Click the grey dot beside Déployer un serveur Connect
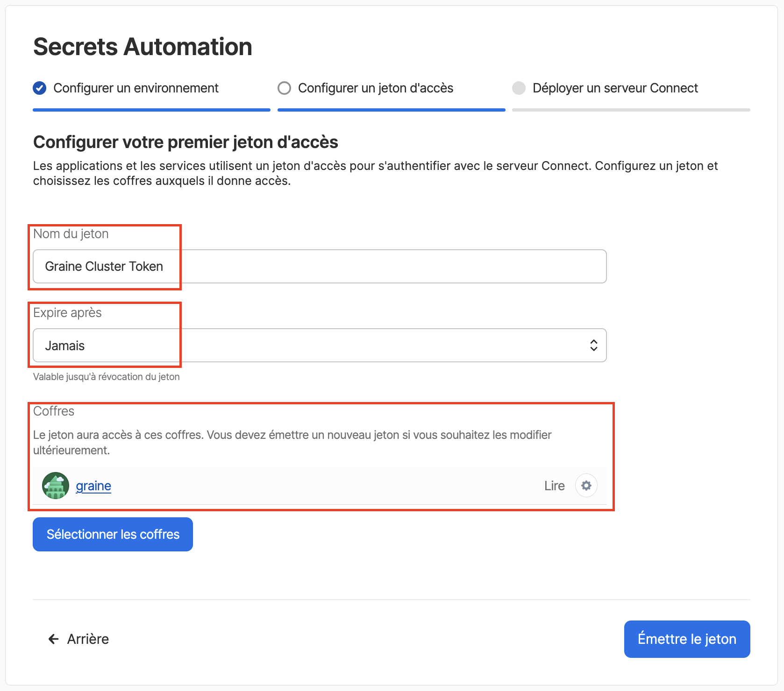 pos(519,88)
